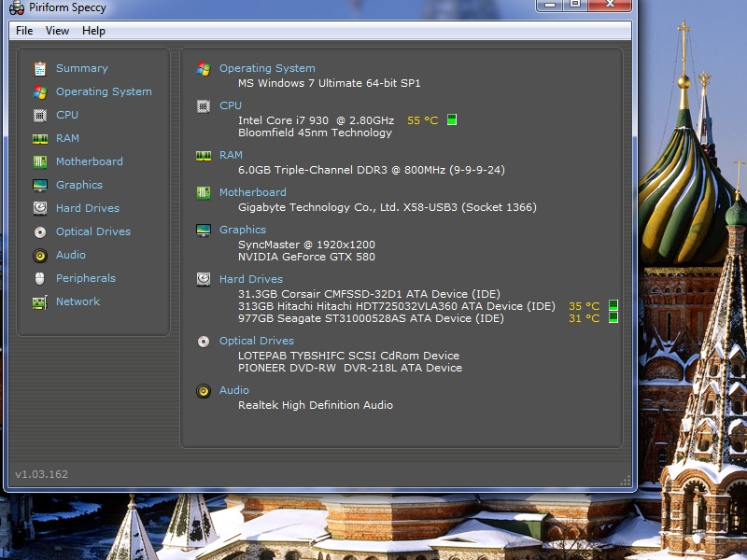The height and width of the screenshot is (560, 747).
Task: Click the RAM module icon in sidebar
Action: 40,138
